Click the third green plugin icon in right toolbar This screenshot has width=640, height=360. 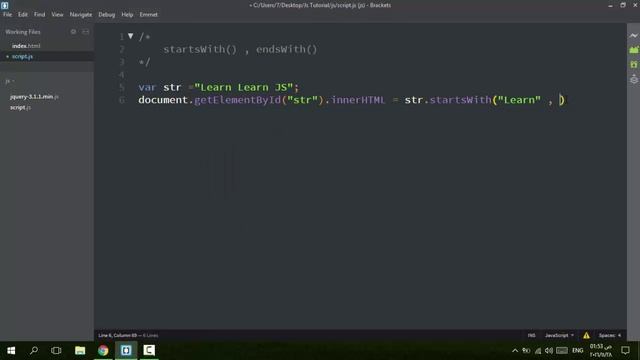click(633, 64)
